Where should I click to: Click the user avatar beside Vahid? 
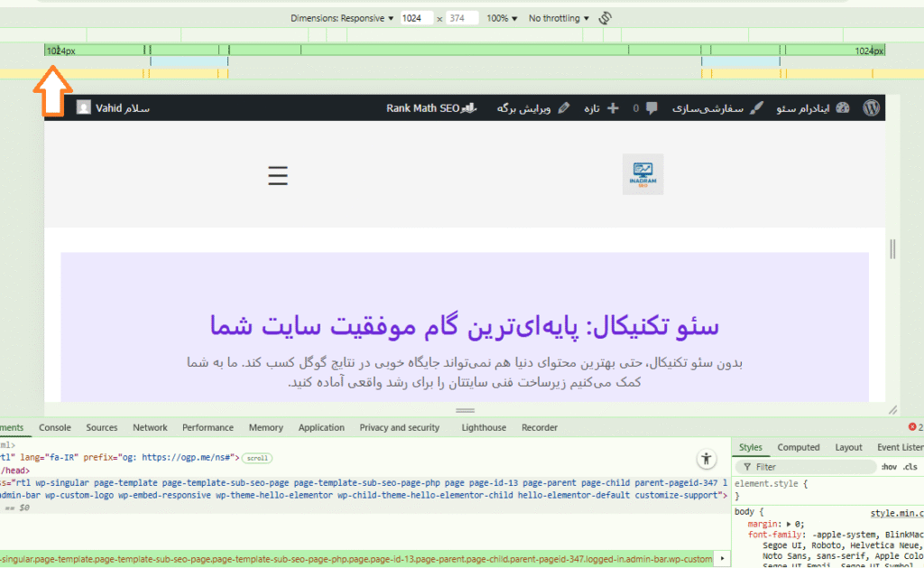pyautogui.click(x=84, y=107)
